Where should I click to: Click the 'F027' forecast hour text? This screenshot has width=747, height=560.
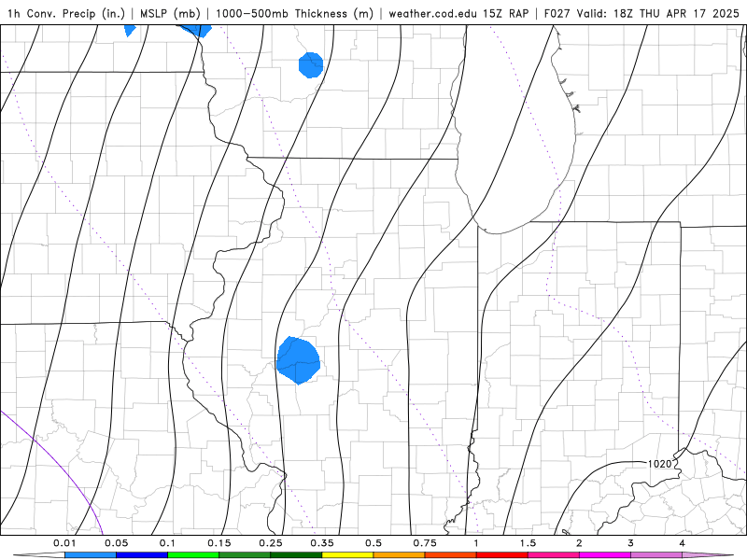(x=557, y=13)
